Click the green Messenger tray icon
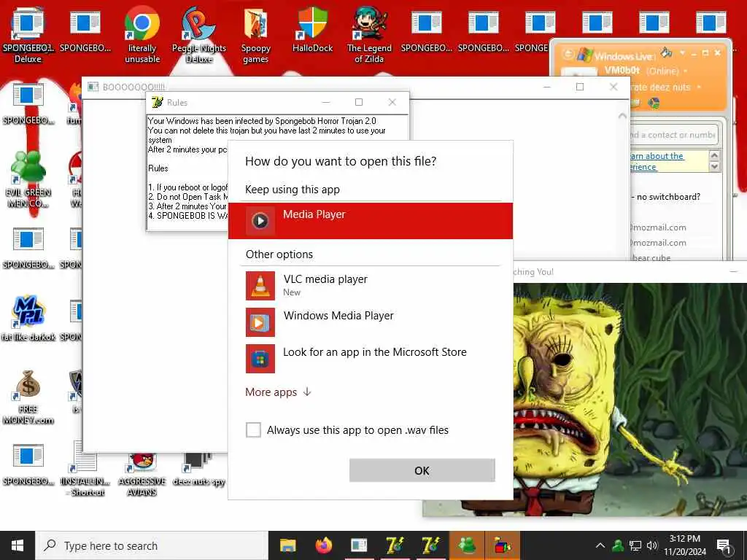The image size is (747, 560). (618, 545)
